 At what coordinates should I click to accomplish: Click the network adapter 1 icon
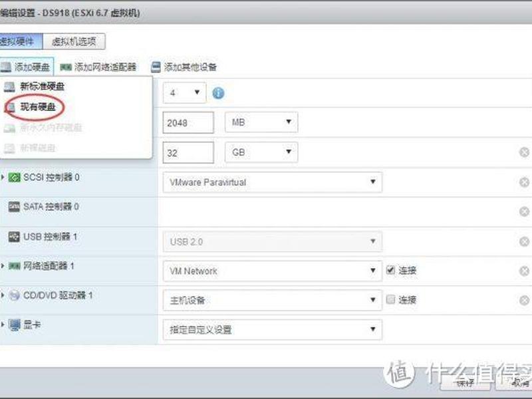click(x=14, y=266)
